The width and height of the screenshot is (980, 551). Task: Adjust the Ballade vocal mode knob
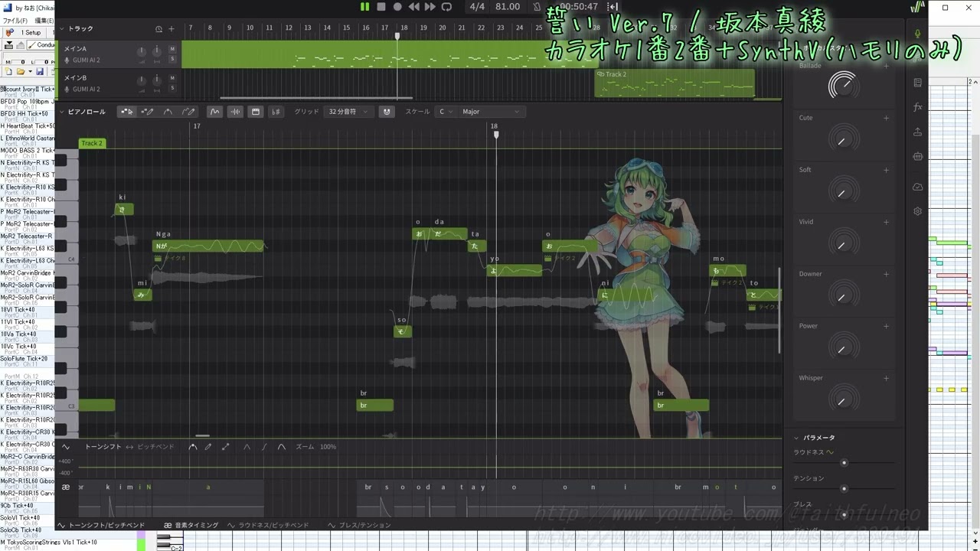pos(843,86)
